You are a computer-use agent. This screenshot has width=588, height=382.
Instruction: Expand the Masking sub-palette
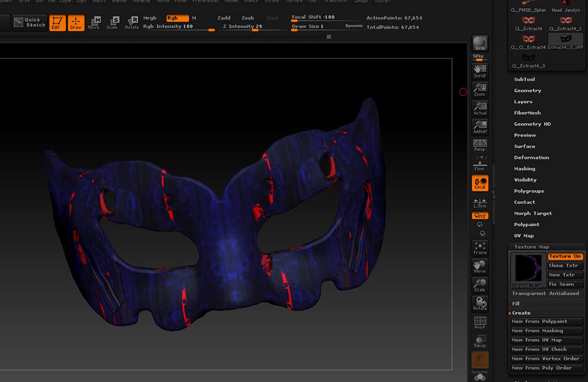[x=525, y=169]
